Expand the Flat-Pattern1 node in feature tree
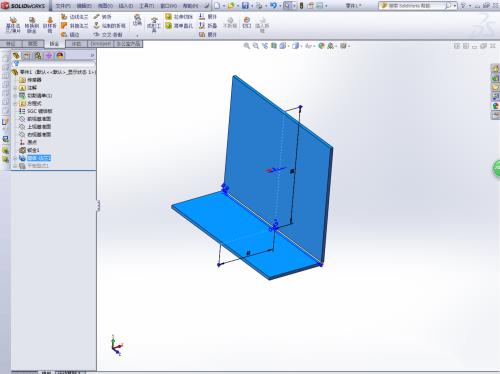 [15, 166]
